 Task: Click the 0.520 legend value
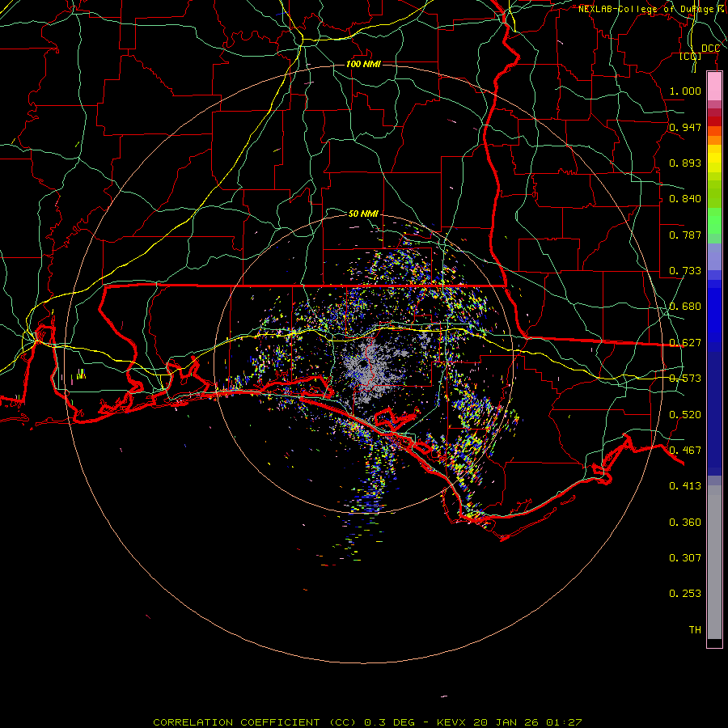pyautogui.click(x=685, y=415)
